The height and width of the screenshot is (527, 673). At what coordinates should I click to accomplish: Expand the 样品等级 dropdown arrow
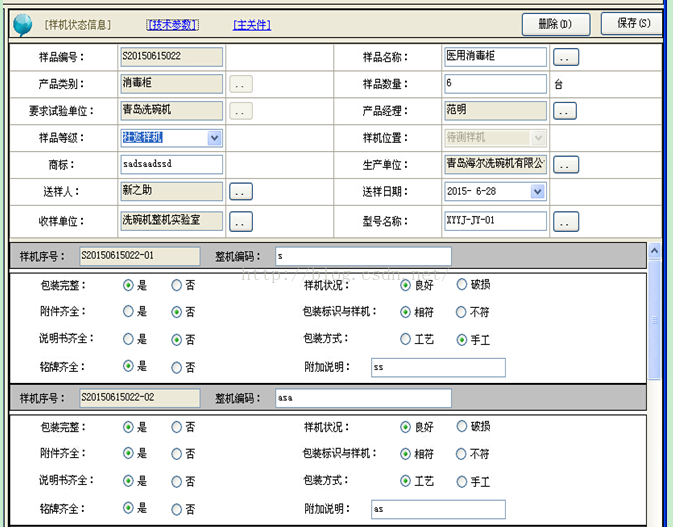[x=214, y=138]
